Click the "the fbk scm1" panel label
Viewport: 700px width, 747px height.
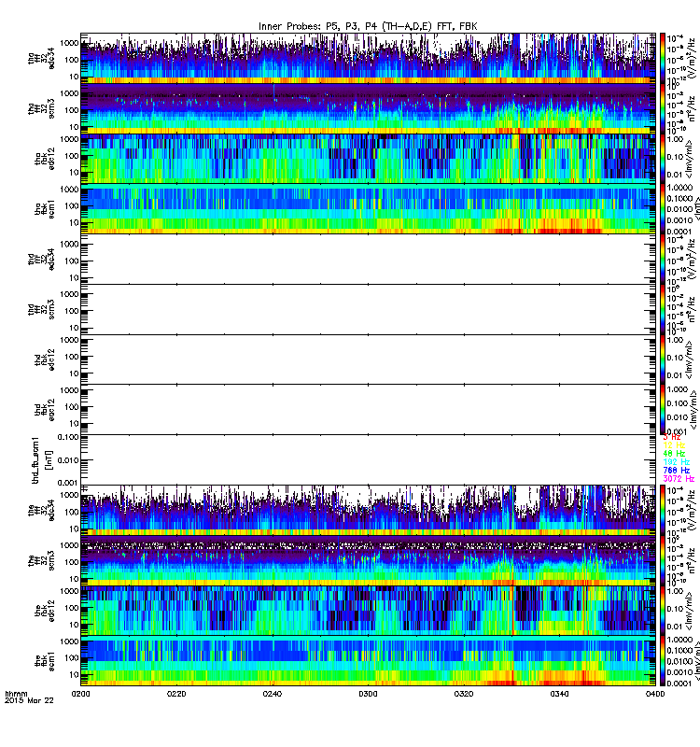coord(45,661)
